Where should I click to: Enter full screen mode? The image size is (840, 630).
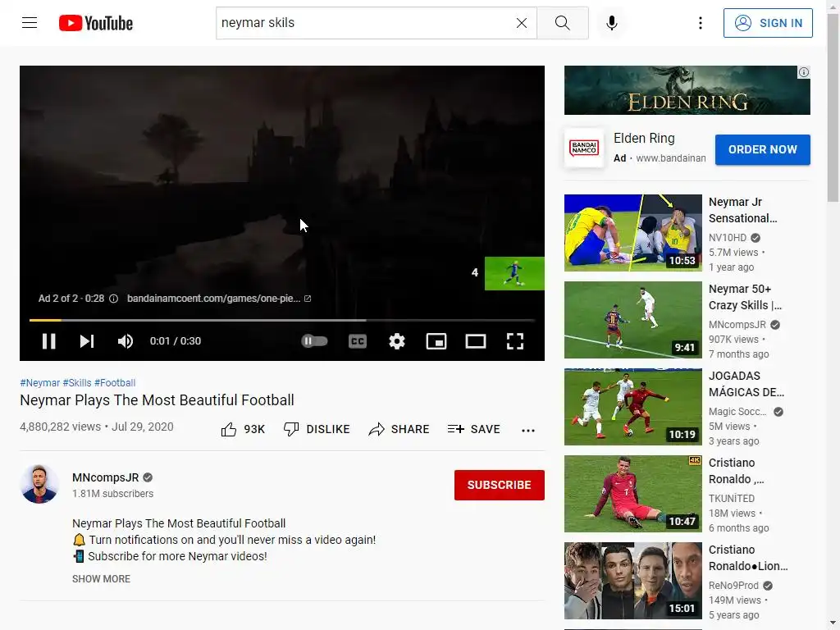tap(515, 341)
